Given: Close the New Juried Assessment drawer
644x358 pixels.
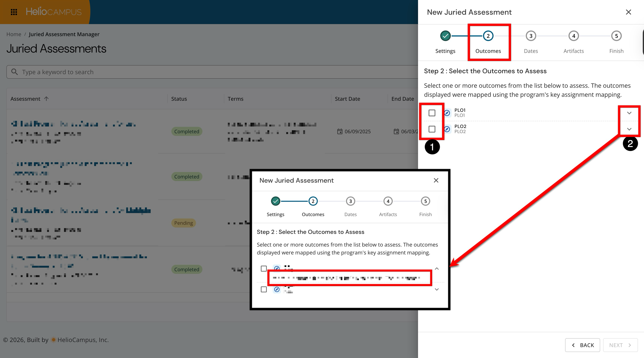Looking at the screenshot, I should pos(628,12).
